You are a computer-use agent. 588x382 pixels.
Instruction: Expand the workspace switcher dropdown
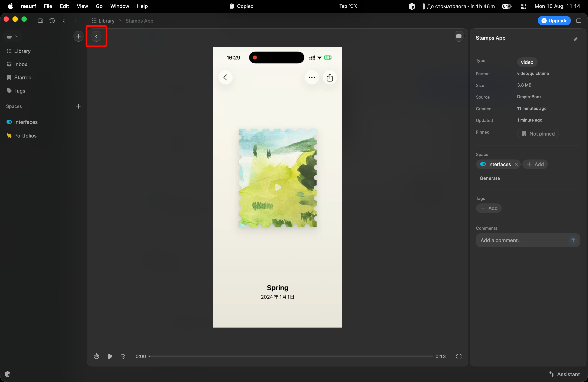point(13,36)
